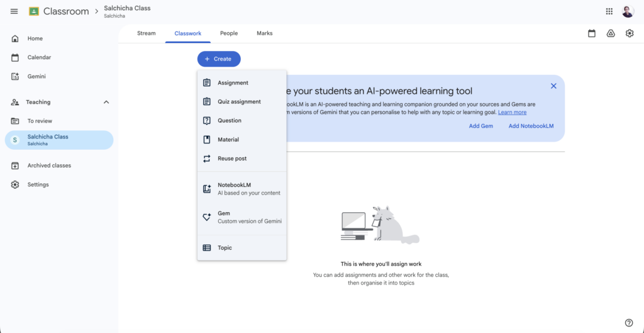Click 'This is where you'll assign work' text
This screenshot has width=644, height=333.
380,264
